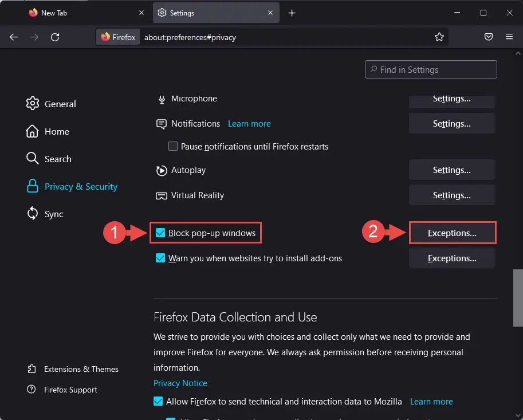
Task: Open the Firefox hamburger menu
Action: (509, 37)
